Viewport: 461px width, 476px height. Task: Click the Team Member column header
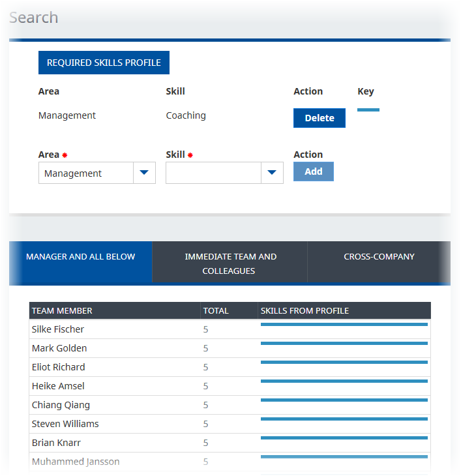(62, 311)
